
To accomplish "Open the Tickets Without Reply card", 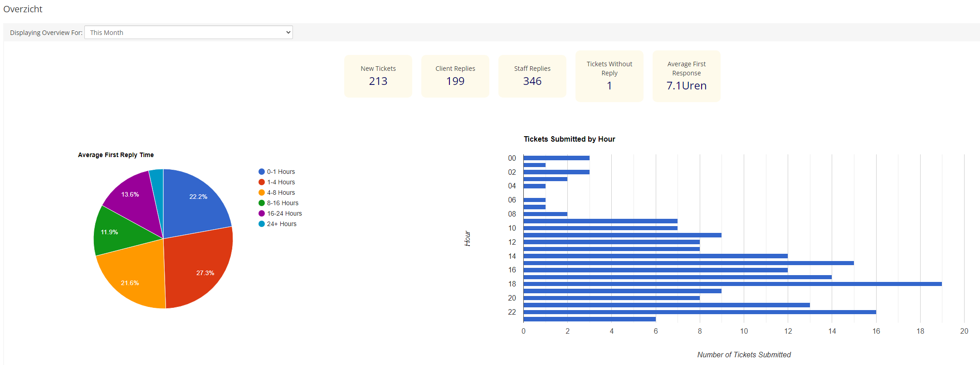I will [609, 76].
